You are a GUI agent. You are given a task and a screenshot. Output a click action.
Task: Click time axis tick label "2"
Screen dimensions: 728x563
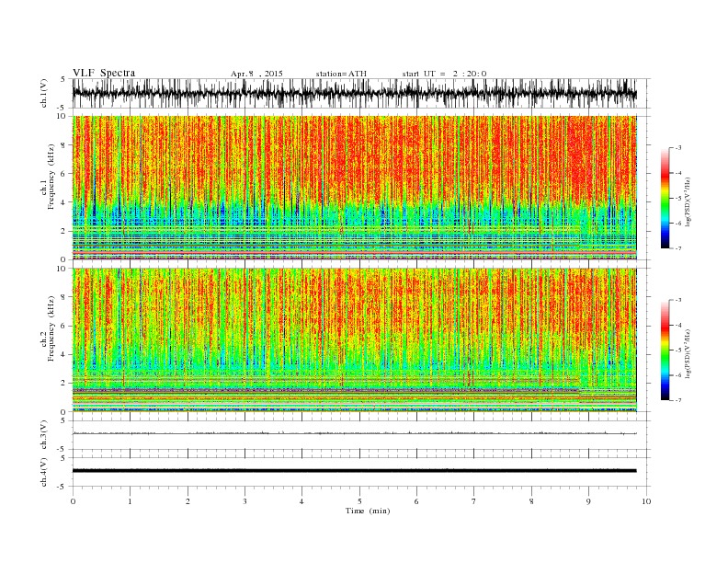tap(188, 501)
